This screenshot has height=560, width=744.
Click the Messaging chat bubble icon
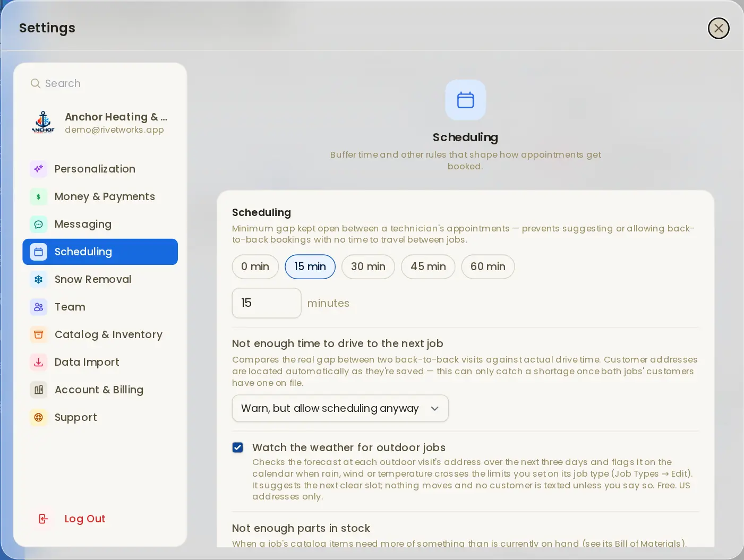39,224
